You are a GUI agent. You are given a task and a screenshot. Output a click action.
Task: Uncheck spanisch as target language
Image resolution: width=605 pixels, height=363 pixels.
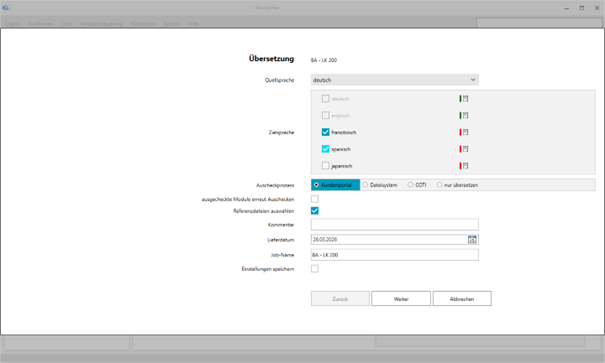325,149
